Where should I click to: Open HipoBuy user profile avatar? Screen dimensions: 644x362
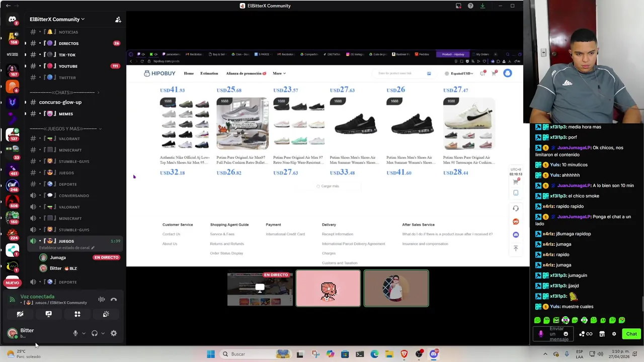(x=507, y=73)
